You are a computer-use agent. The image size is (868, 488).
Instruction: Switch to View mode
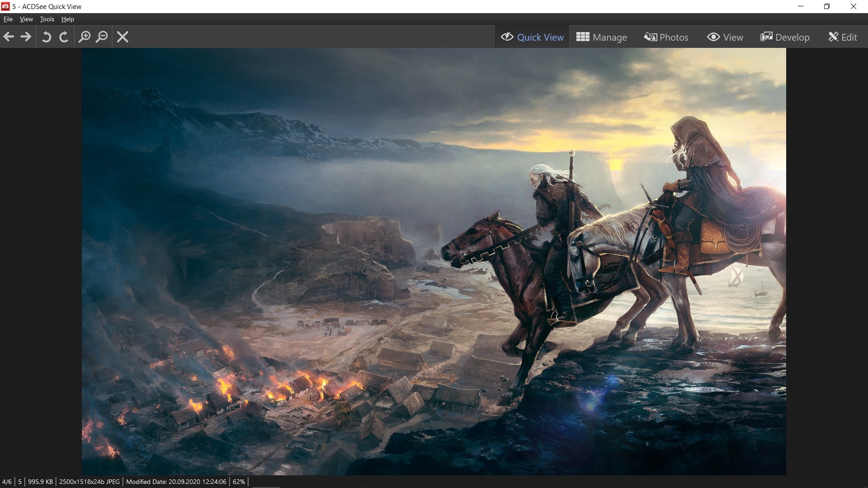(x=725, y=37)
